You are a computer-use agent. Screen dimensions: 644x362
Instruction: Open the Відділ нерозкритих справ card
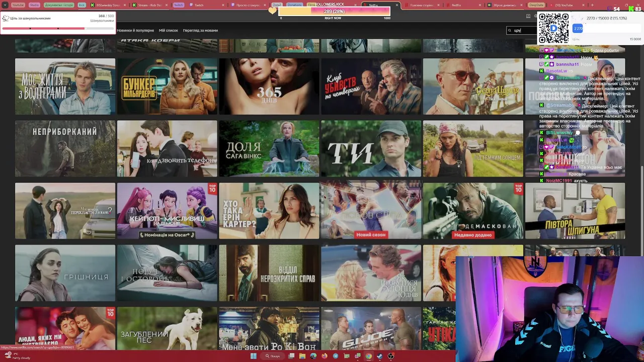269,273
